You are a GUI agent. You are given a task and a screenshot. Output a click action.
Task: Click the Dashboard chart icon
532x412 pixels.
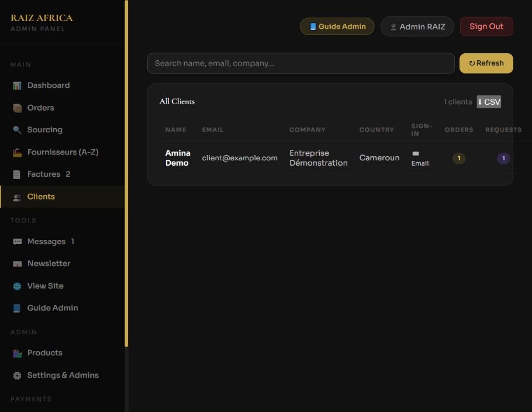pyautogui.click(x=17, y=85)
